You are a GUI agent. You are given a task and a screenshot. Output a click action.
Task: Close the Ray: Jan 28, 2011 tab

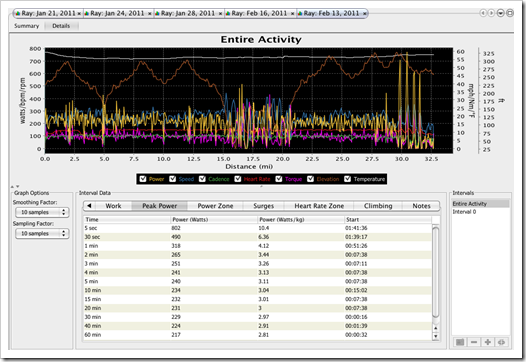click(220, 14)
